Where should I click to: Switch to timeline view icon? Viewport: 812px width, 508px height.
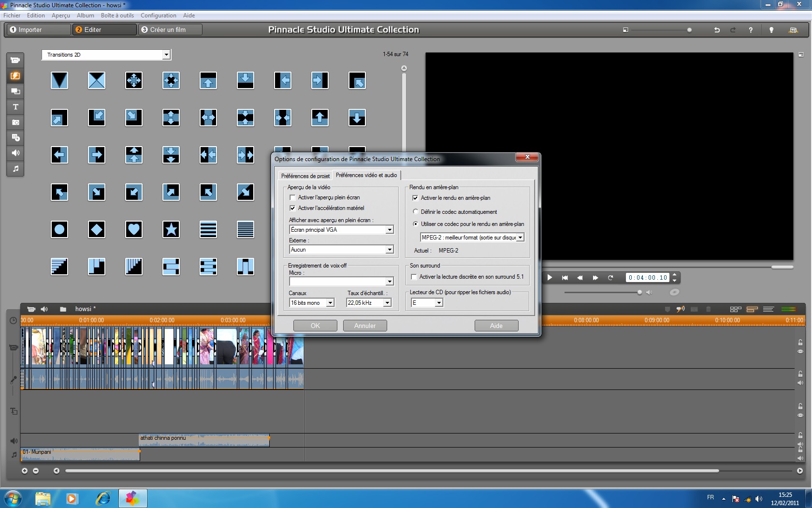pyautogui.click(x=752, y=309)
